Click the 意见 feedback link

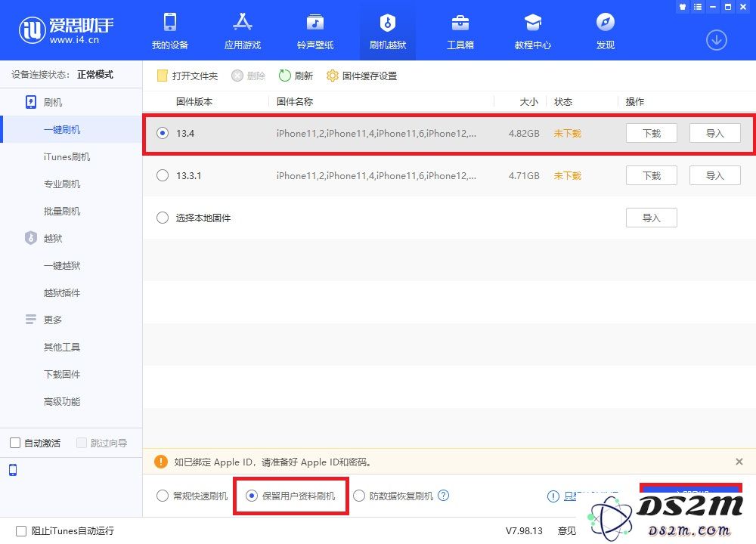pyautogui.click(x=567, y=531)
